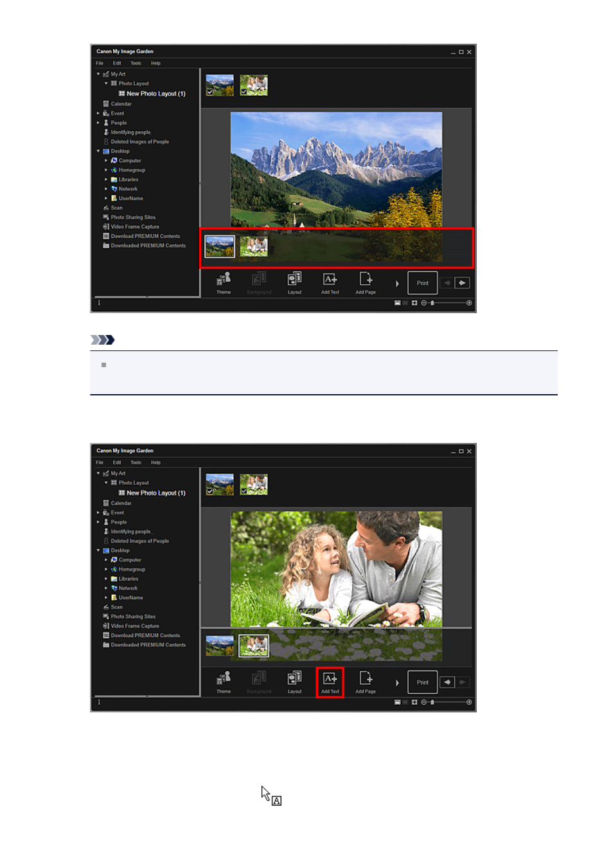613x868 pixels.
Task: Expand Homegroup node, family-preview window
Action: pyautogui.click(x=106, y=570)
